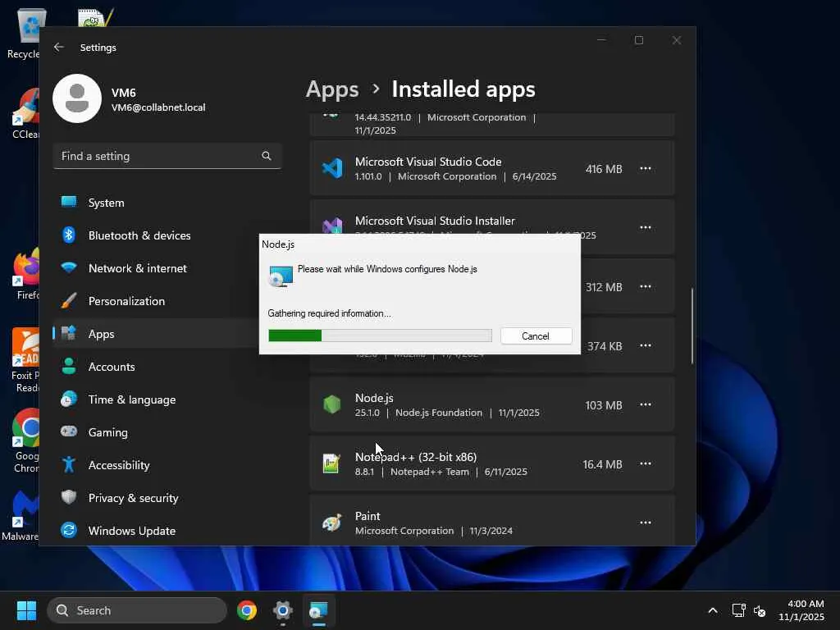Viewport: 840px width, 630px height.
Task: Click the Visual Studio Code app icon
Action: 332,168
